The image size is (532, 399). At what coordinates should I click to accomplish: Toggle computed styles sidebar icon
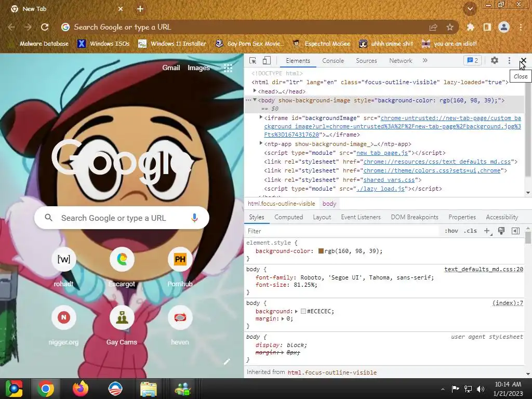(515, 231)
